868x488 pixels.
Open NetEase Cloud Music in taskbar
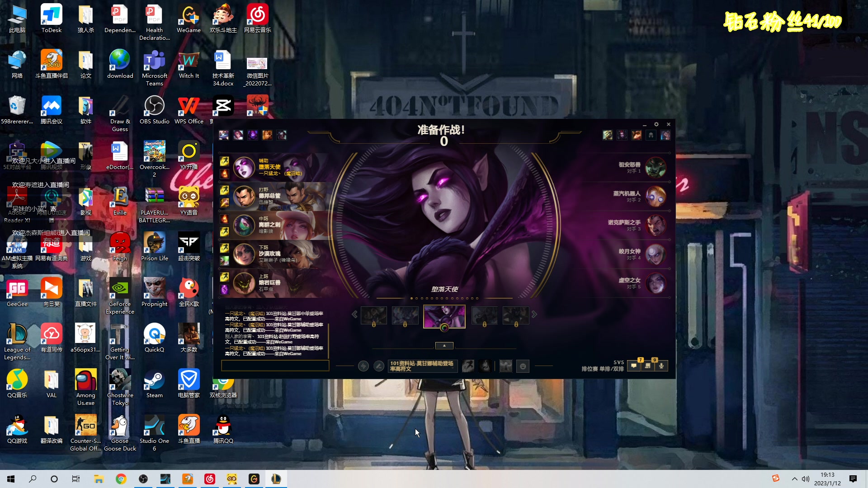210,479
